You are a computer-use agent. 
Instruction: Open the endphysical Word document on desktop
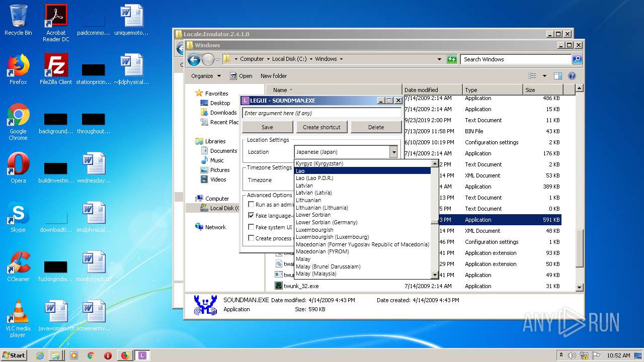[94, 217]
